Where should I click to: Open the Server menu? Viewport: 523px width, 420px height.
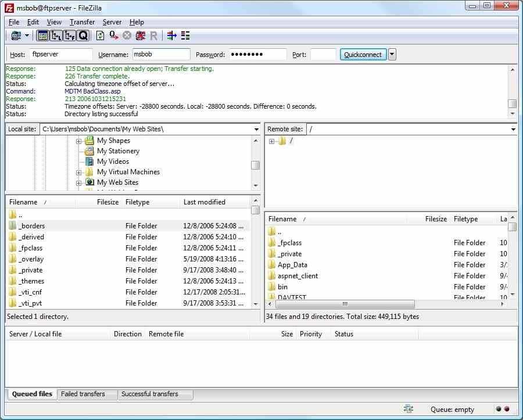click(x=112, y=22)
